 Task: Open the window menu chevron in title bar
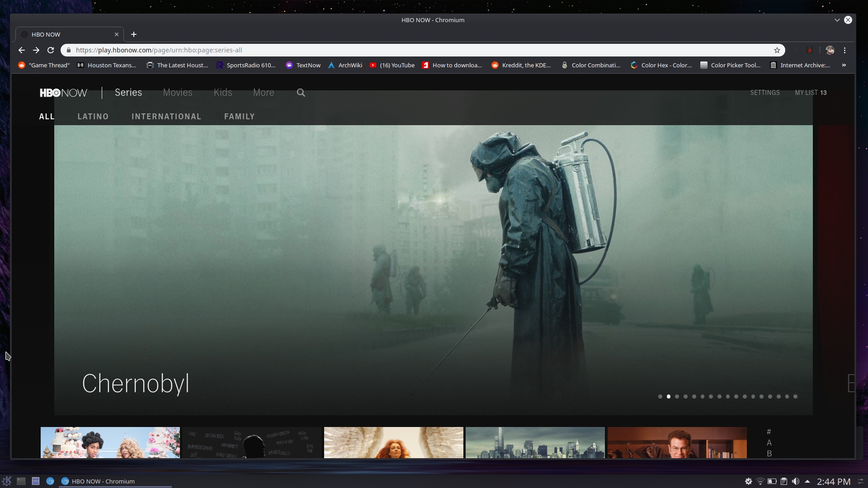(x=837, y=20)
